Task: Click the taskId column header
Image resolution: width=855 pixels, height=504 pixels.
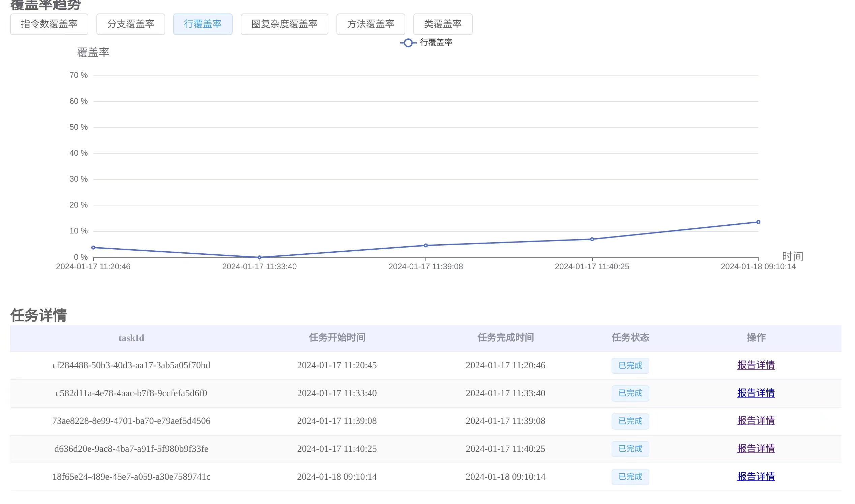Action: [x=131, y=338]
